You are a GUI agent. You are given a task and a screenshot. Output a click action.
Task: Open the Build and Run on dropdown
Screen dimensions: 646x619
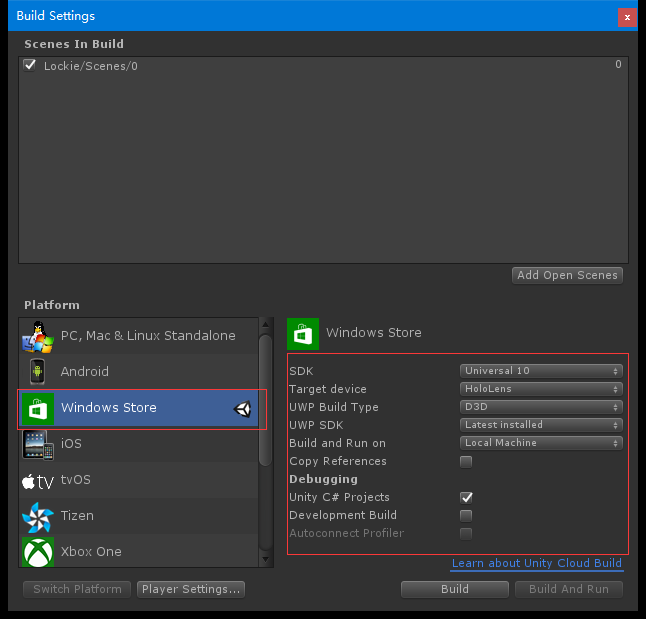pyautogui.click(x=541, y=443)
